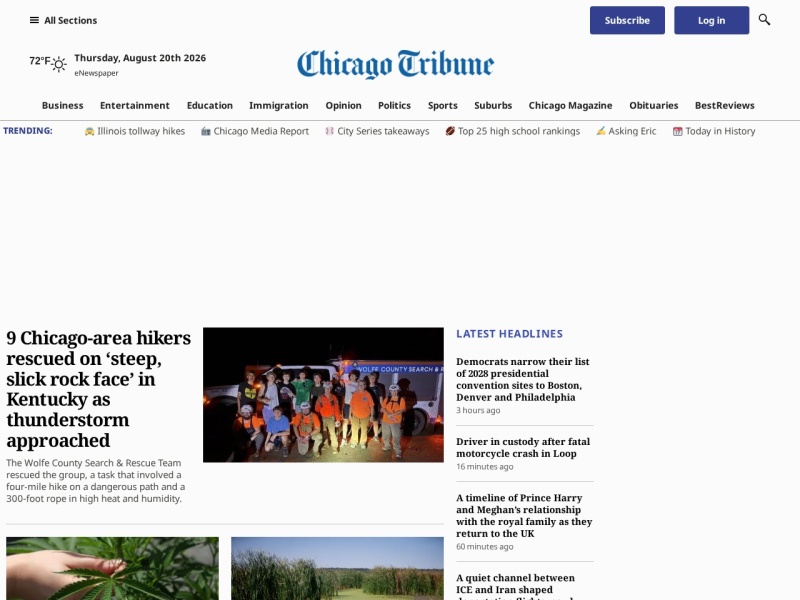Open the fatal motorcycle crash in Loop story

(523, 447)
